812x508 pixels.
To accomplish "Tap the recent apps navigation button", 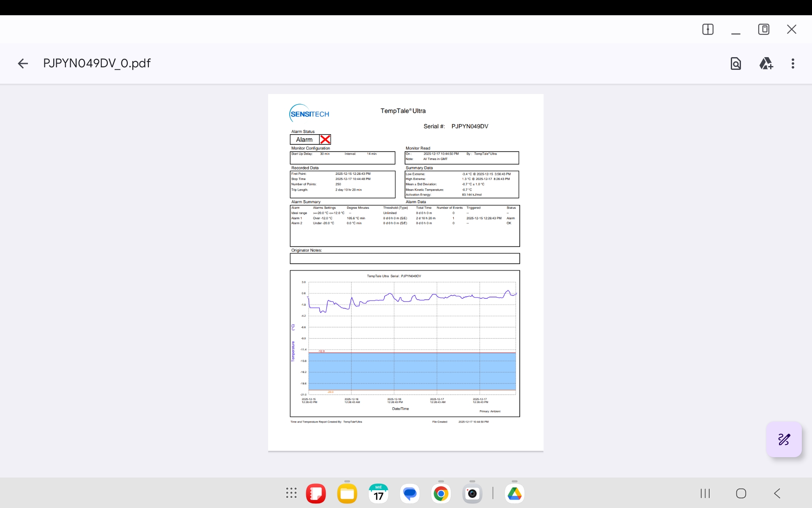I will [x=705, y=493].
